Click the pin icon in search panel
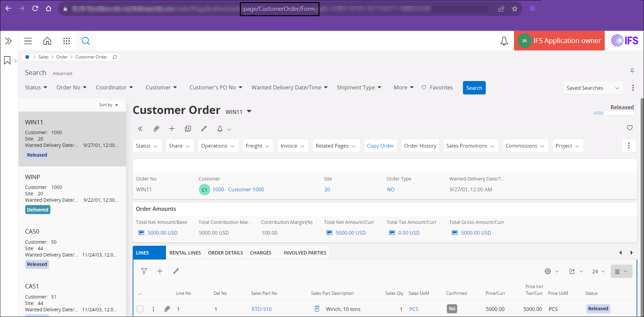Viewport: 644px width, 317px height. pos(632,71)
